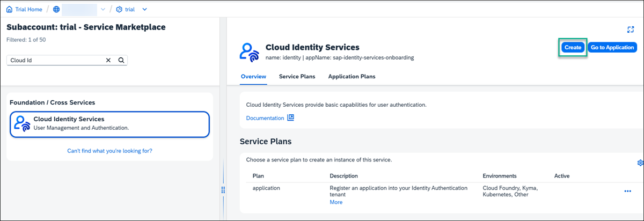644x221 pixels.
Task: Click the Cloud Identity Services header logo icon
Action: pyautogui.click(x=250, y=51)
